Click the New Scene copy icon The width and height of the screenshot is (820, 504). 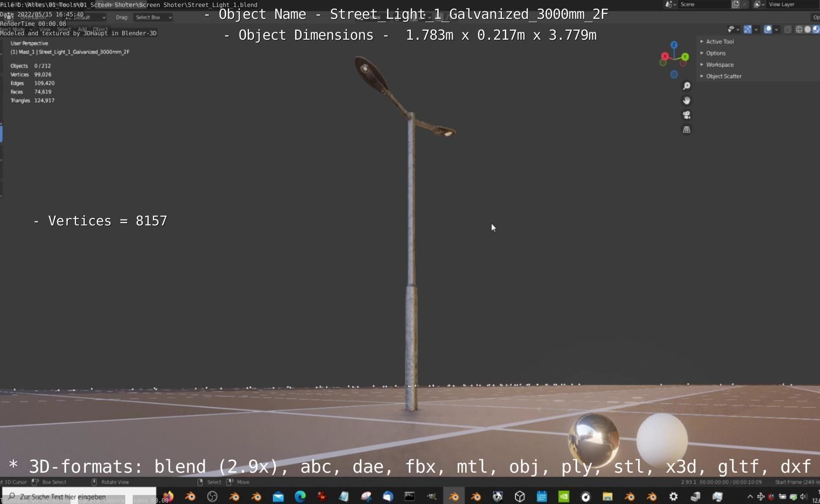(736, 4)
